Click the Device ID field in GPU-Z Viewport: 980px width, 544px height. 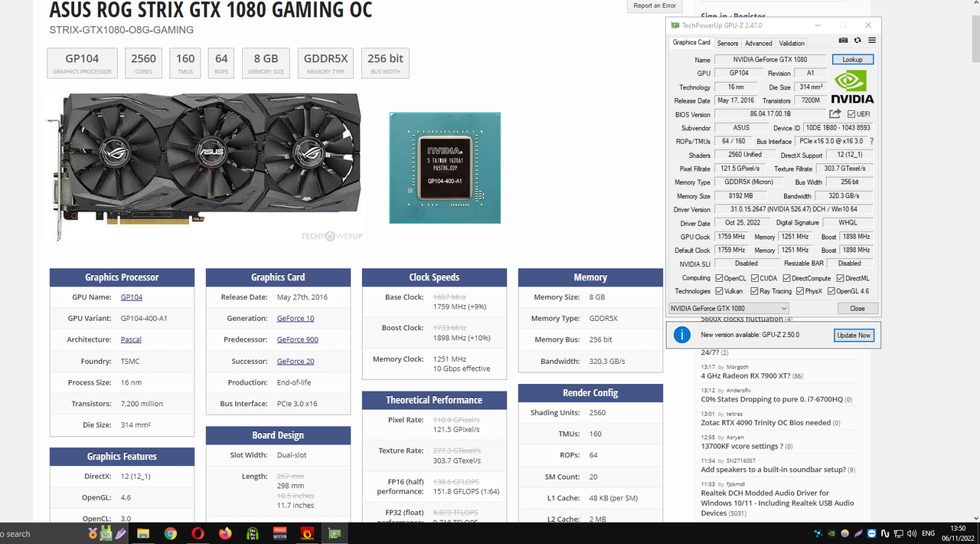click(x=838, y=128)
